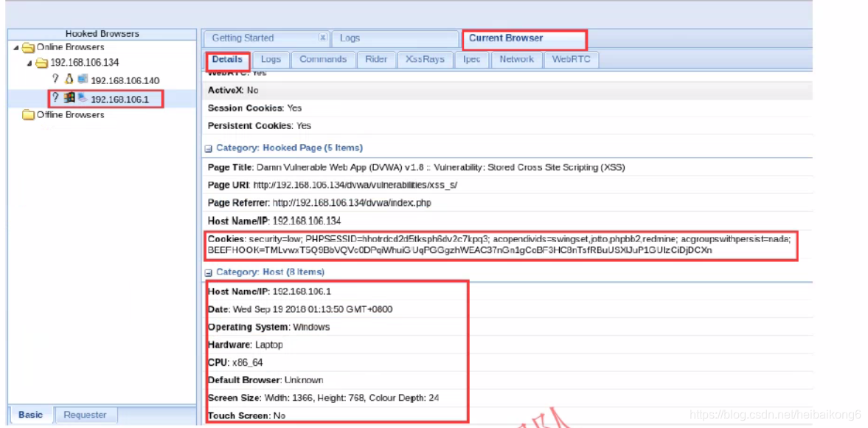Click the Page Referrer row

point(507,203)
